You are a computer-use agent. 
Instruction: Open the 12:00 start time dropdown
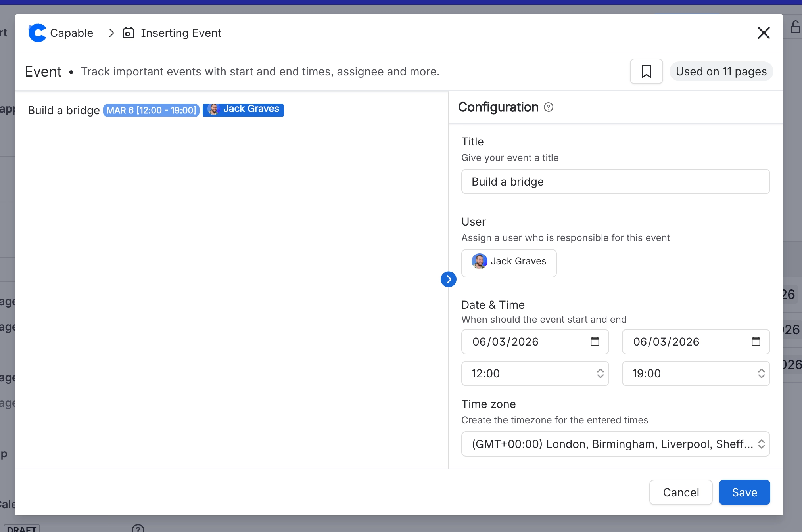point(535,373)
